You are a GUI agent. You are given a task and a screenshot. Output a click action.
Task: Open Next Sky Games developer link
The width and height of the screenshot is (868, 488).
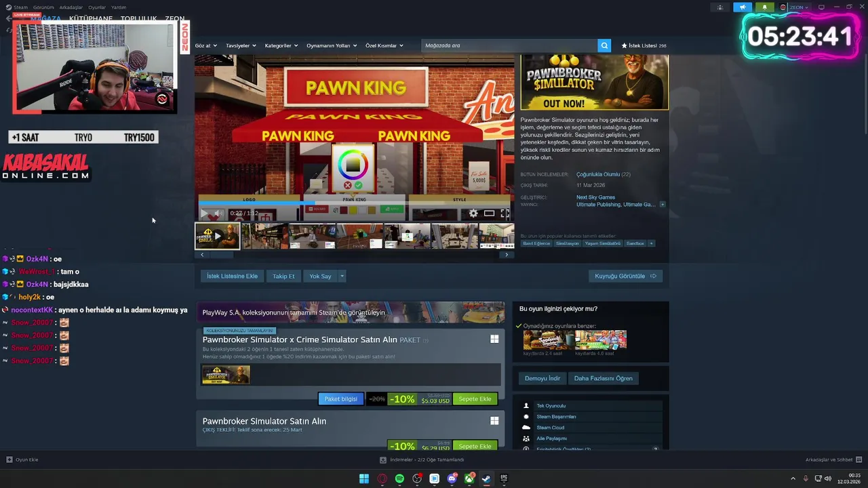(596, 197)
